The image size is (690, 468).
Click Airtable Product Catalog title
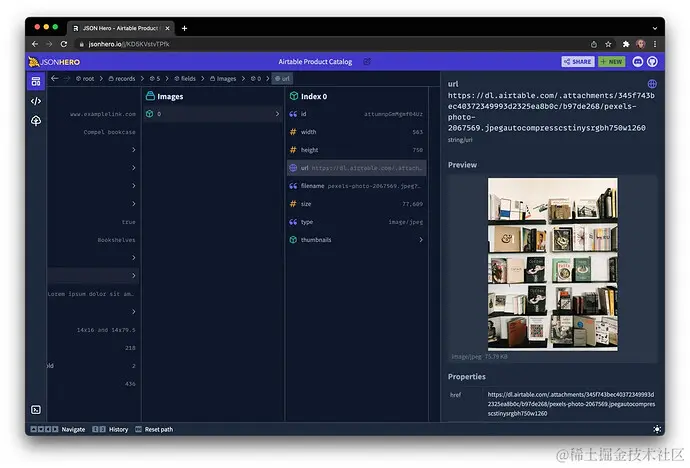tap(315, 62)
